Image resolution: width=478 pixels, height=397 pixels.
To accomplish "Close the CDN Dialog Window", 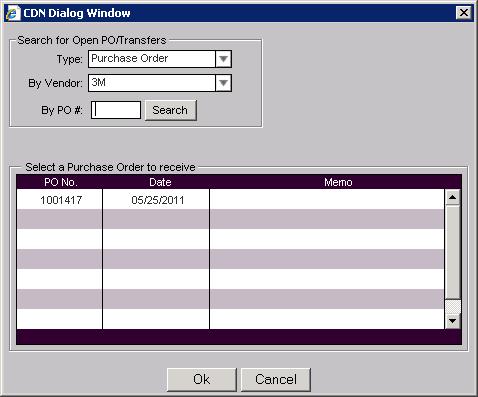I will (464, 13).
